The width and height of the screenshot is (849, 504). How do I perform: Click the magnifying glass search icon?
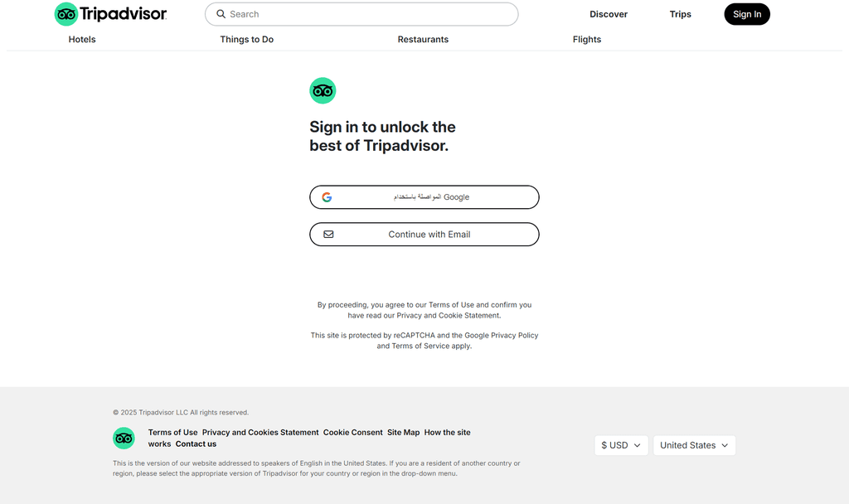[x=221, y=14]
